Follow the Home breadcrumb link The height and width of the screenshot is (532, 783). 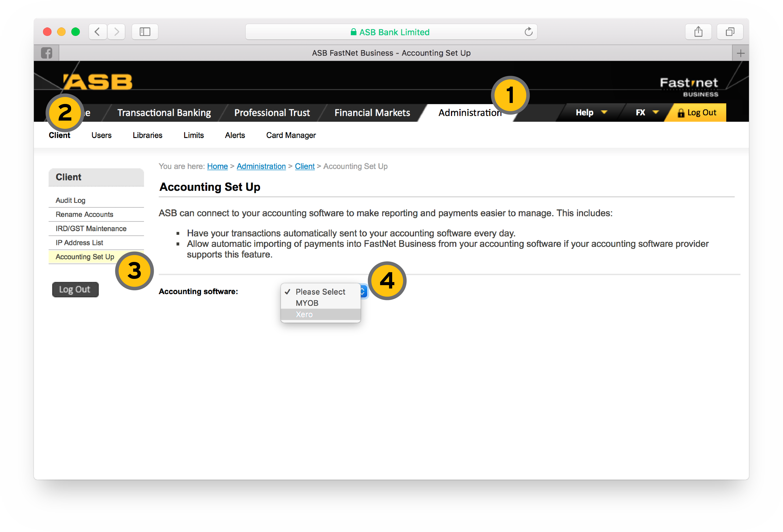pyautogui.click(x=217, y=166)
